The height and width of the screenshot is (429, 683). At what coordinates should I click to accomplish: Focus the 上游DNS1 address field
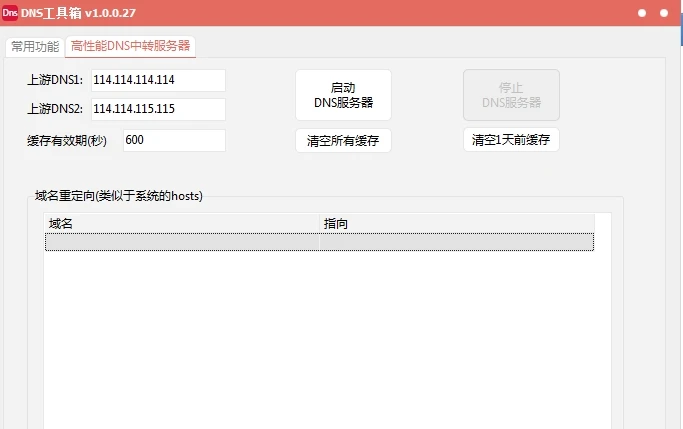tap(156, 80)
